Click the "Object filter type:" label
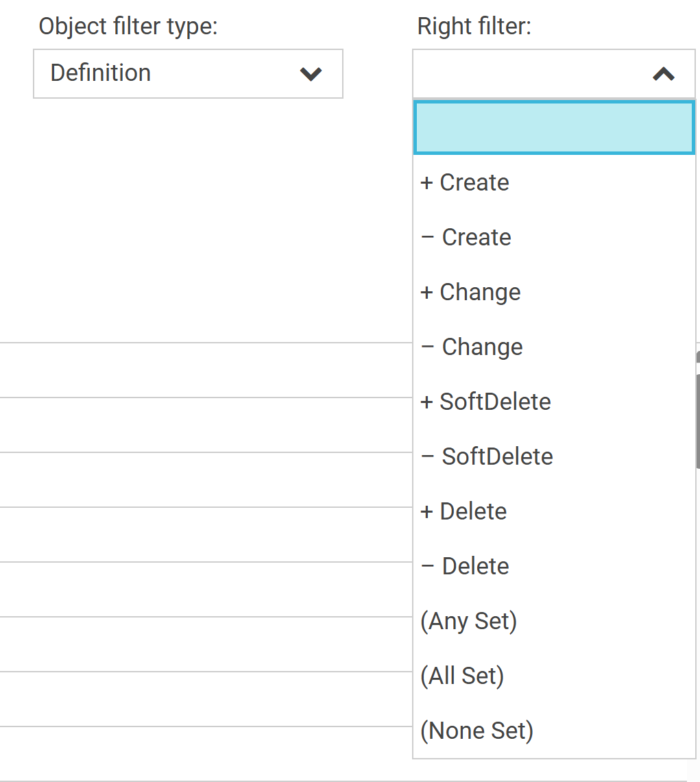Screen dimensions: 700x782 (128, 27)
